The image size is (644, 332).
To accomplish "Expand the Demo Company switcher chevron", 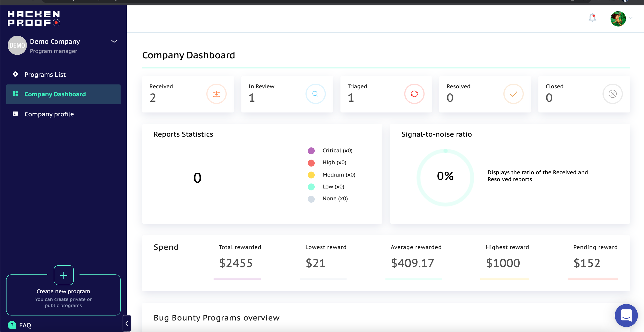I will pos(114,41).
